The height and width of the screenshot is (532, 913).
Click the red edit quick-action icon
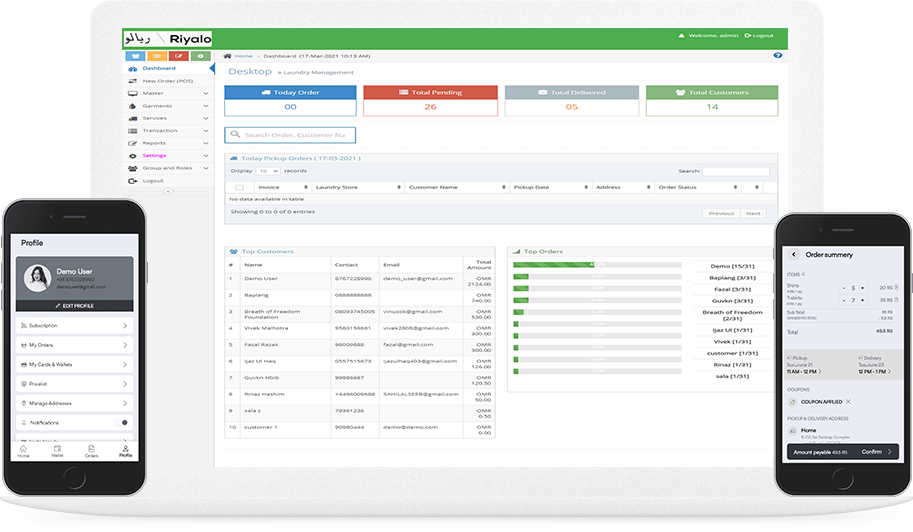coord(179,56)
